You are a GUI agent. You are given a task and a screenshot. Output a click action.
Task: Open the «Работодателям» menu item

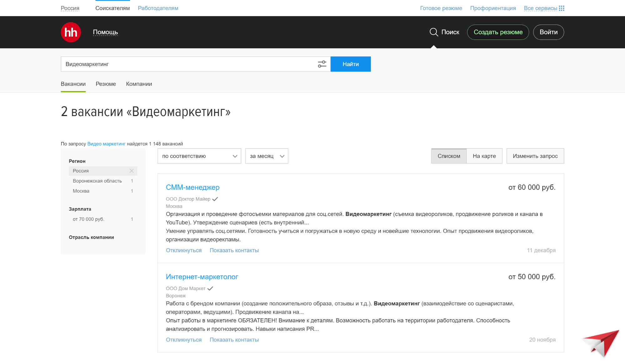tap(158, 8)
